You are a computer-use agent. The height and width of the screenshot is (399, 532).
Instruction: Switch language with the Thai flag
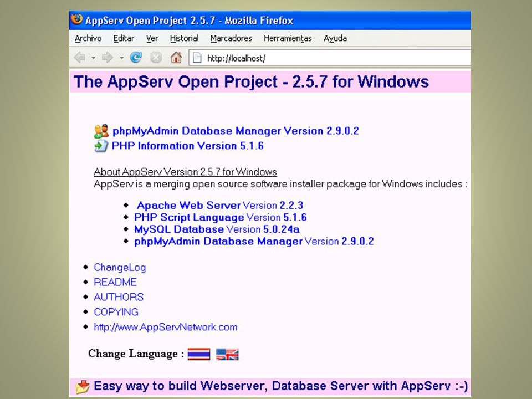click(199, 354)
